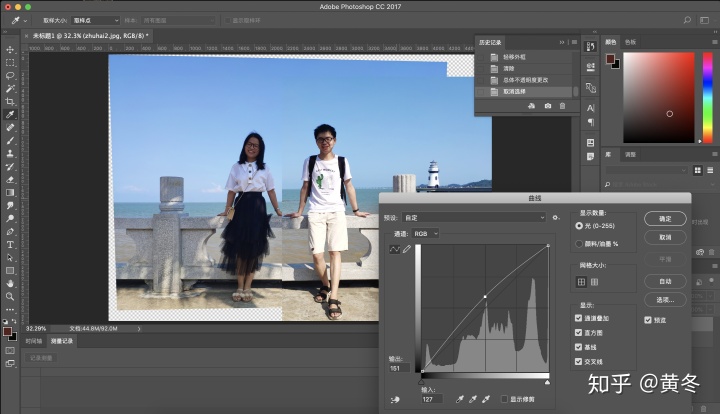Open the 预设 preset dropdown in Curves
The image size is (720, 414).
pos(474,218)
